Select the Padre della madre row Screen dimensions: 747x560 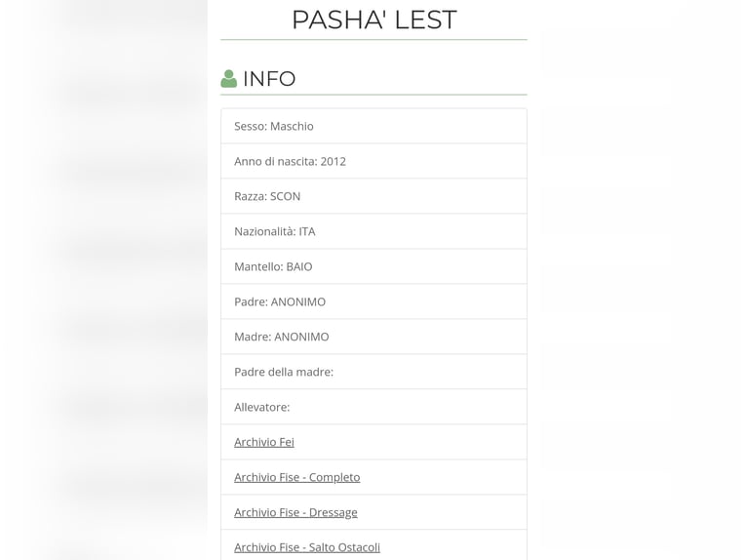373,372
